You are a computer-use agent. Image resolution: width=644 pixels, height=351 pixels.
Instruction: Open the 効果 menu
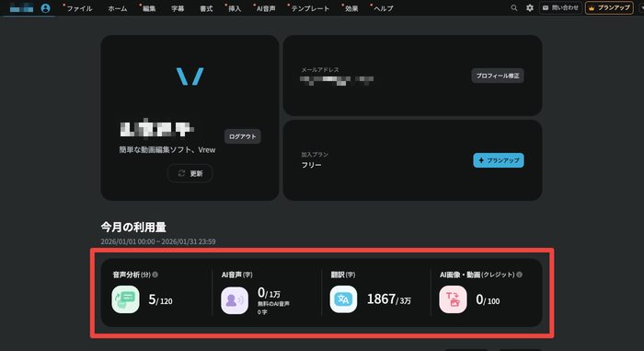pos(351,8)
